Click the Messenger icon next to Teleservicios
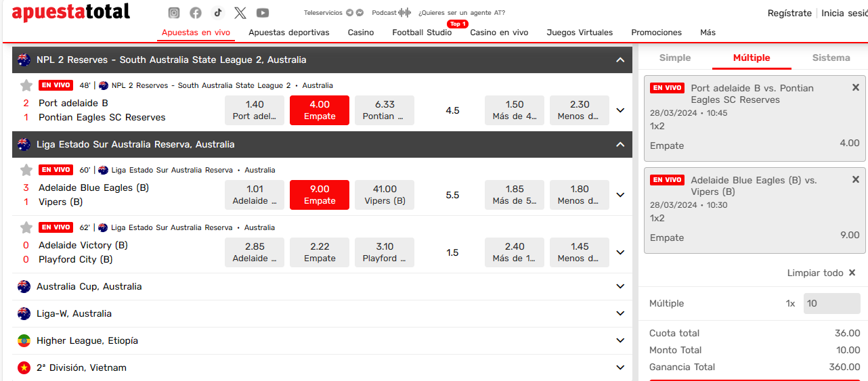The width and height of the screenshot is (868, 381). pos(360,13)
